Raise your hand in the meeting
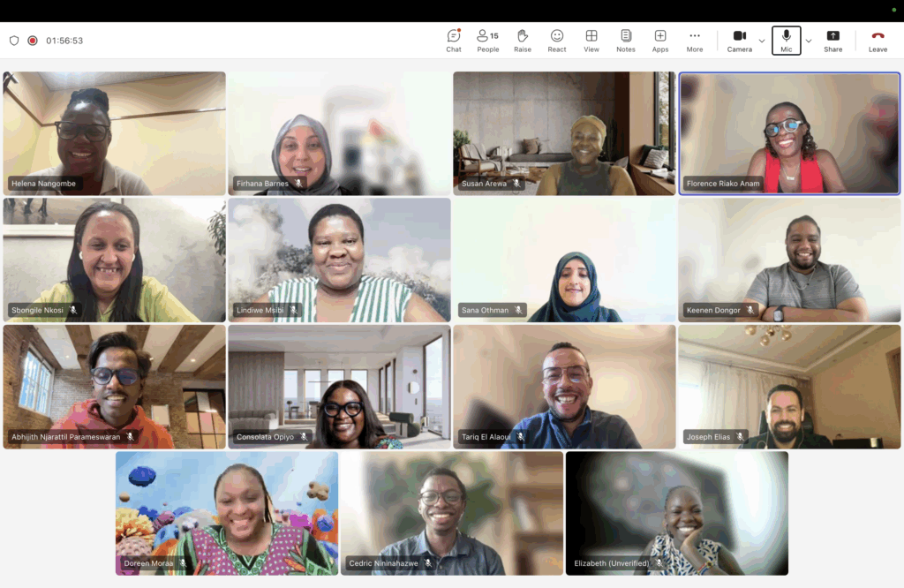The image size is (904, 588). [523, 40]
